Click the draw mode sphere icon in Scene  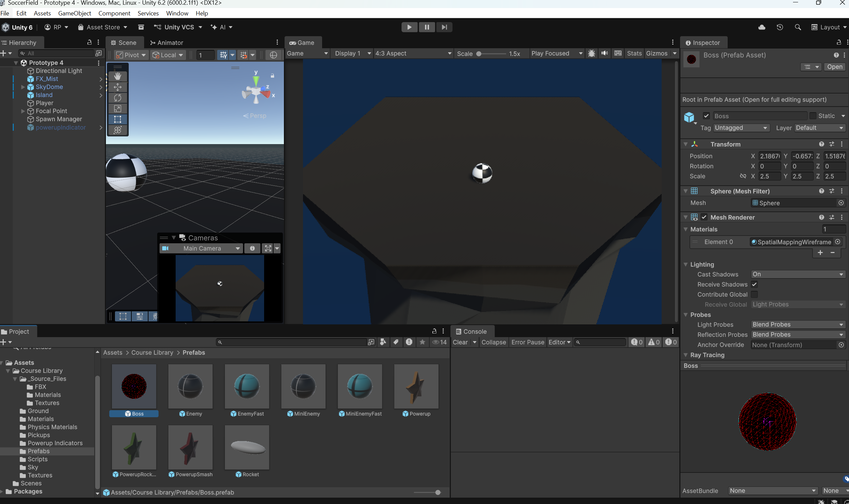274,55
